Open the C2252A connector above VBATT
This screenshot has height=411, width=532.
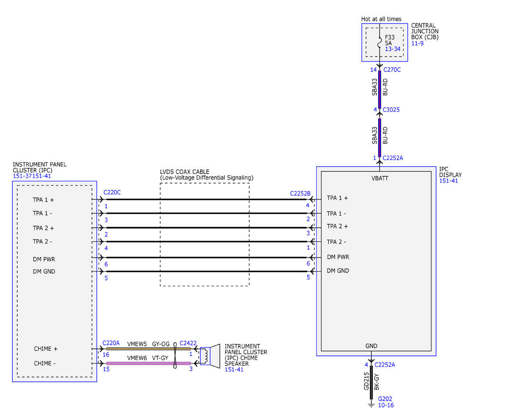coord(392,157)
